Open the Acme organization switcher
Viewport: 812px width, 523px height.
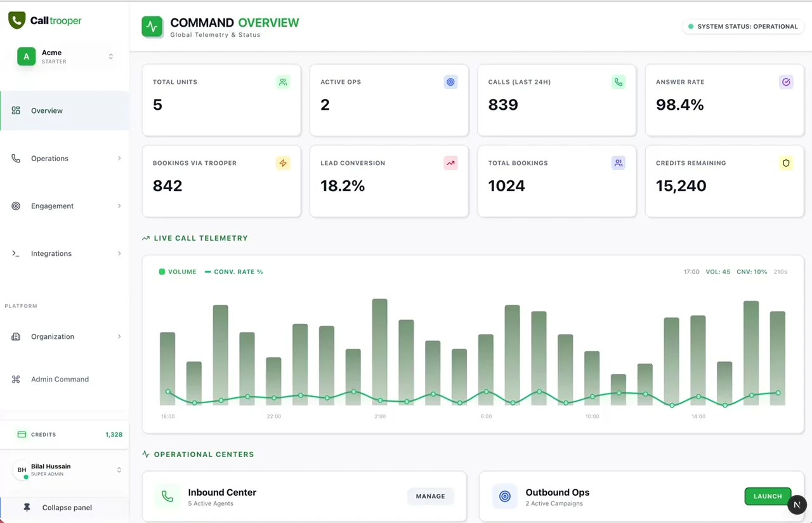pos(65,56)
